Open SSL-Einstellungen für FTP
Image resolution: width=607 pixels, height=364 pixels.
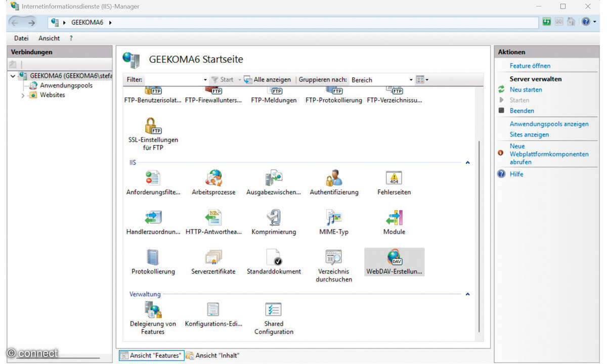coord(153,134)
